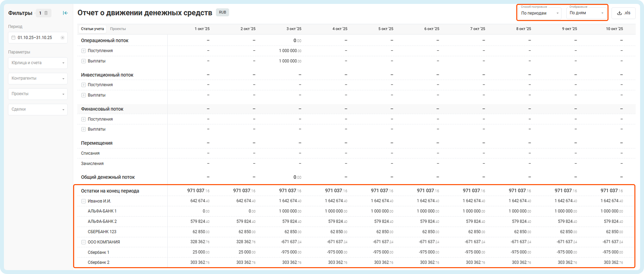Open the Контрагенты filter dropdown
Image resolution: width=644 pixels, height=274 pixels.
(x=38, y=78)
